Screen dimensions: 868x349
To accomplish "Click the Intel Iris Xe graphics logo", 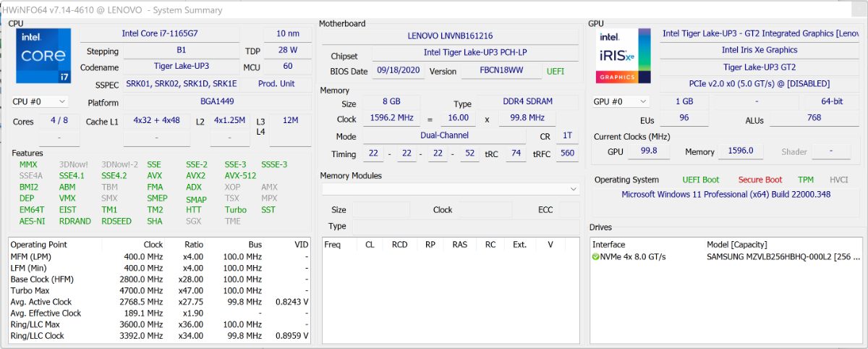I will tap(618, 56).
